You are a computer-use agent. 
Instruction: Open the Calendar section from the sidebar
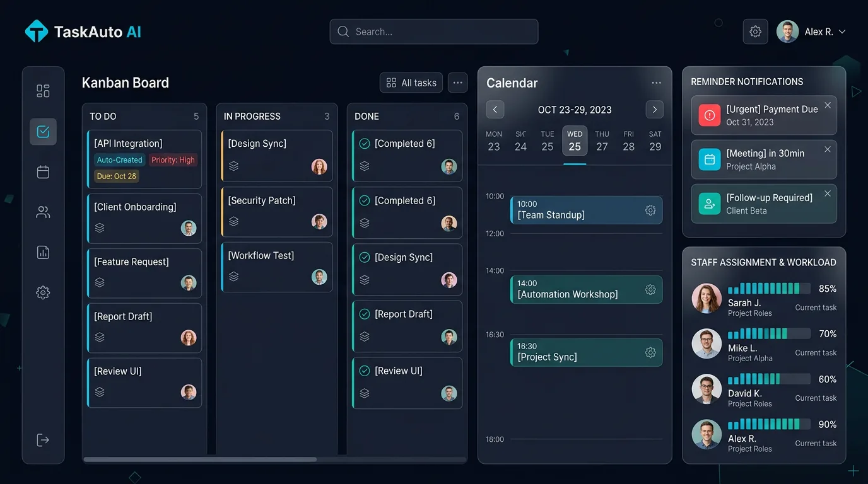43,171
